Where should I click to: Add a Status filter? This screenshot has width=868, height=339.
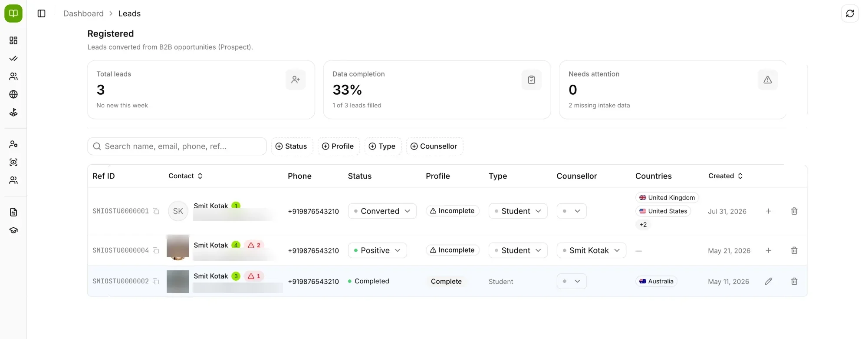coord(291,146)
